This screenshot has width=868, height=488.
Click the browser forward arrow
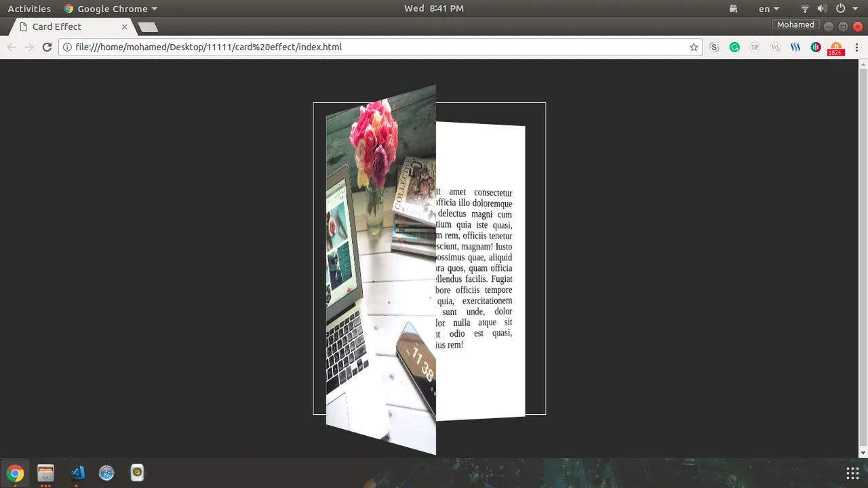click(x=29, y=47)
